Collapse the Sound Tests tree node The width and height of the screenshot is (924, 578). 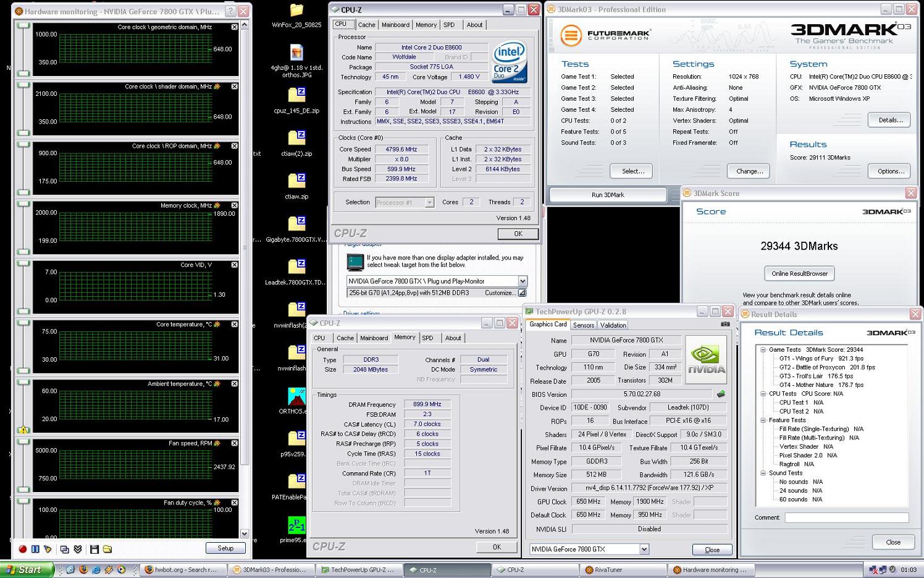763,473
